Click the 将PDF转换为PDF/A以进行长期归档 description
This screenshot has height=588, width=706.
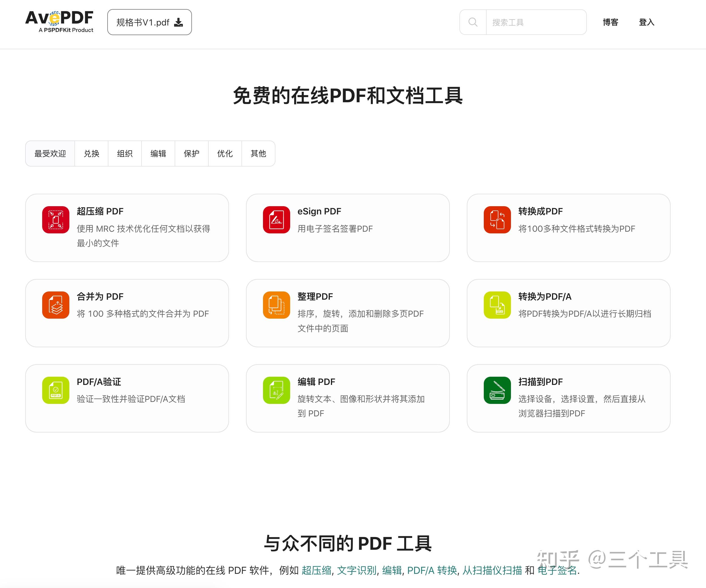(585, 314)
